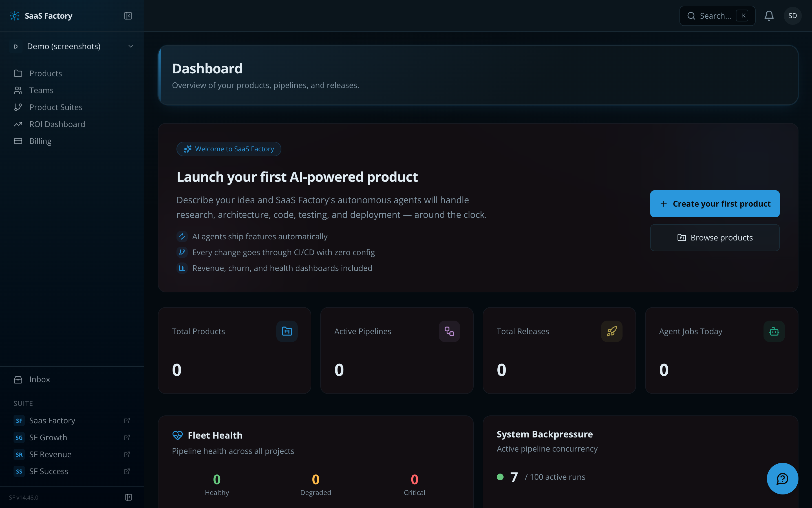The height and width of the screenshot is (508, 812).
Task: Click the SR badge icon
Action: click(x=19, y=454)
